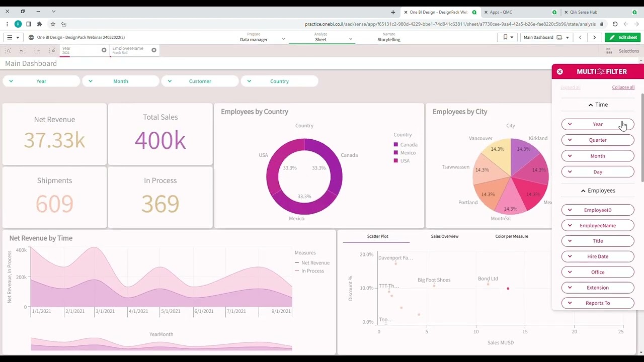Open the Qlik navigation hamburger menu
The image size is (644, 362).
[x=12, y=37]
